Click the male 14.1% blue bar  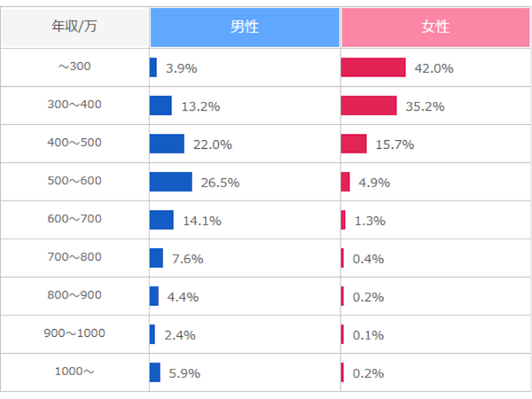[161, 220]
